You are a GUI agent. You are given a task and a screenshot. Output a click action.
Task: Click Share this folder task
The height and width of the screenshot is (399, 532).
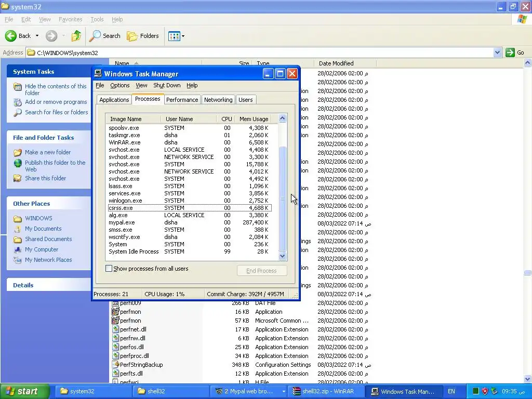[x=46, y=178]
